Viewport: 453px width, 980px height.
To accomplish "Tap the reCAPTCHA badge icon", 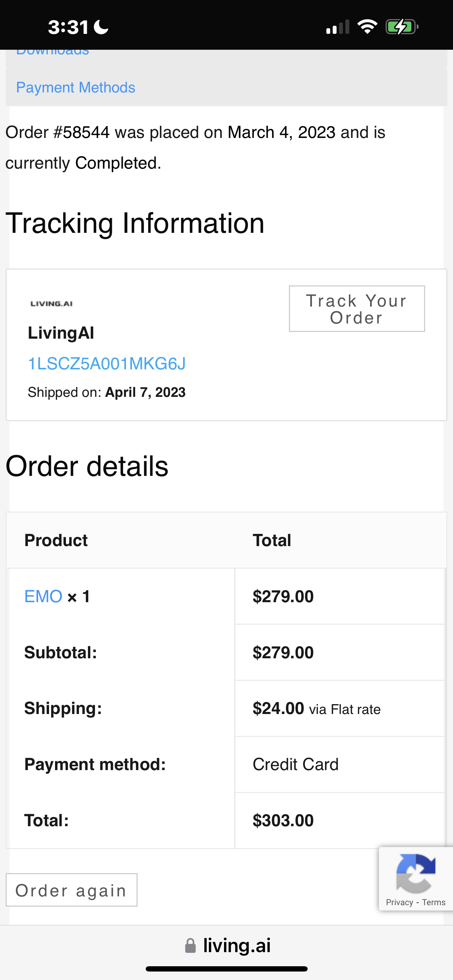I will [416, 873].
